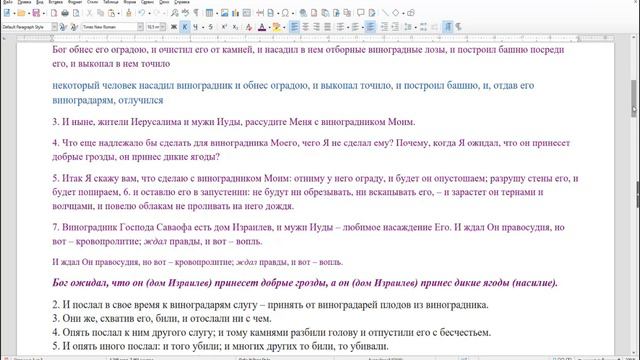Insert a table via table icon
Screen dimensions: 640x360
(209, 13)
